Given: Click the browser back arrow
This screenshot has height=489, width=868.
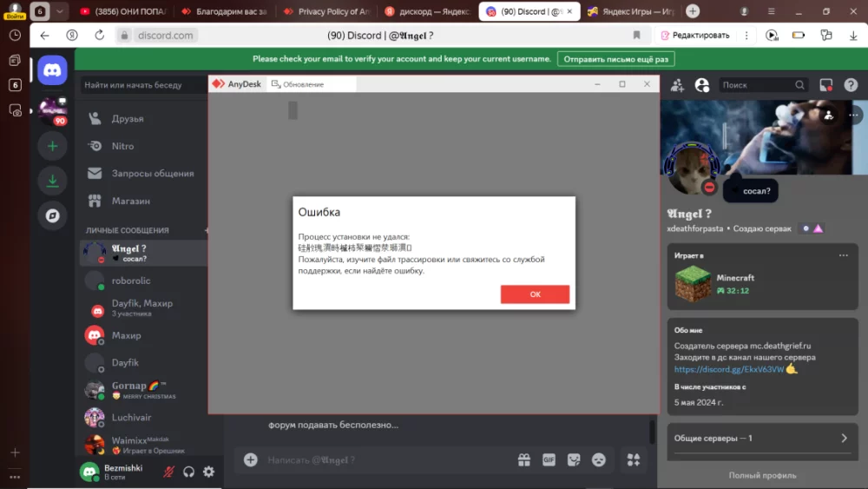Looking at the screenshot, I should coord(45,36).
